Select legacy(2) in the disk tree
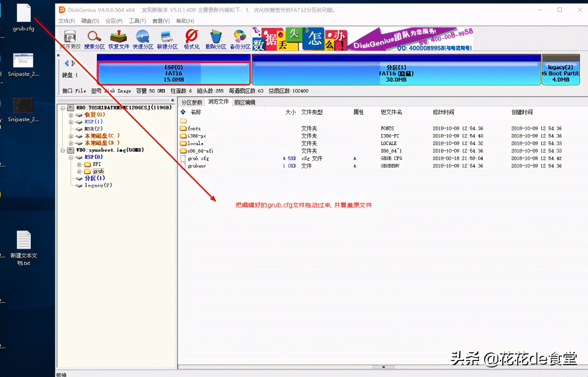The height and width of the screenshot is (377, 588). click(99, 185)
